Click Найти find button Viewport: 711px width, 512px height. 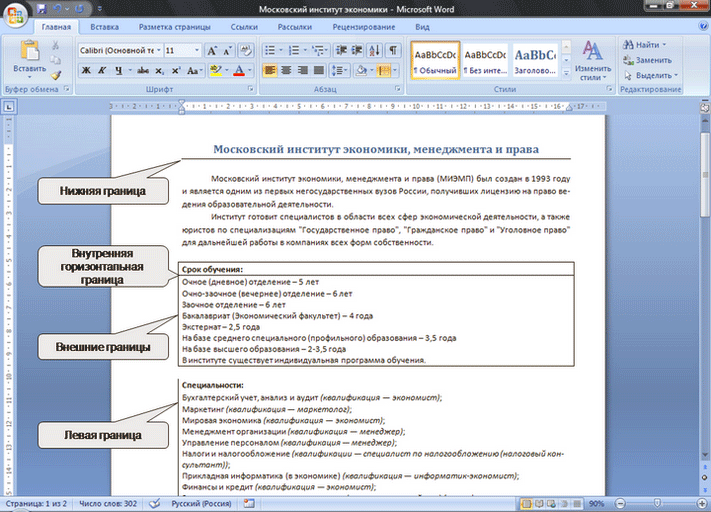[x=645, y=45]
